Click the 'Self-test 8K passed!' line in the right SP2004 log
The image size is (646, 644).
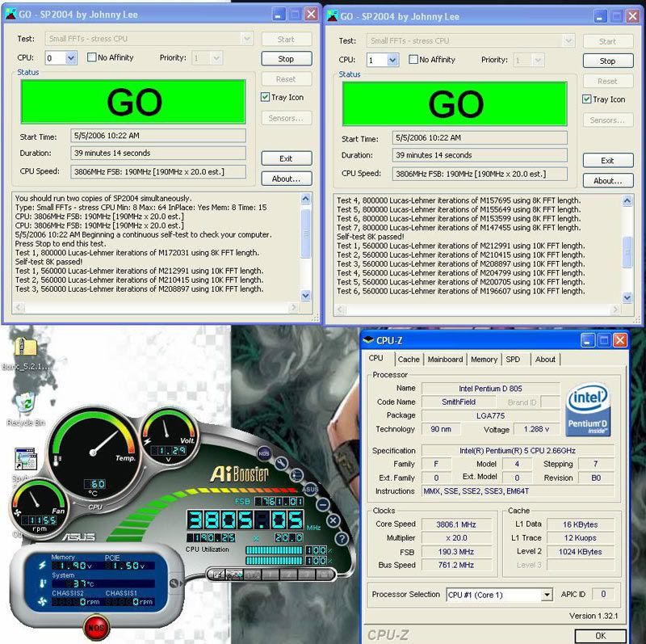(x=370, y=237)
